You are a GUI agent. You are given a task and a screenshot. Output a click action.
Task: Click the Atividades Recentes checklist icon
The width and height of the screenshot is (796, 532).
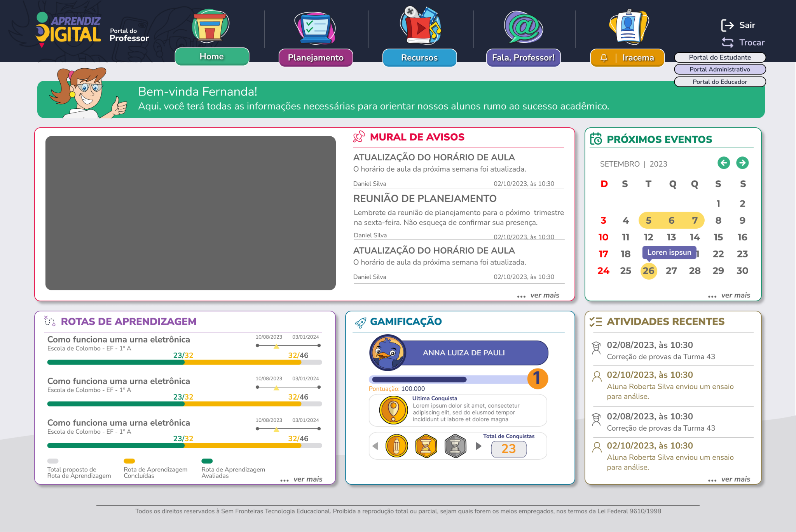coord(595,322)
